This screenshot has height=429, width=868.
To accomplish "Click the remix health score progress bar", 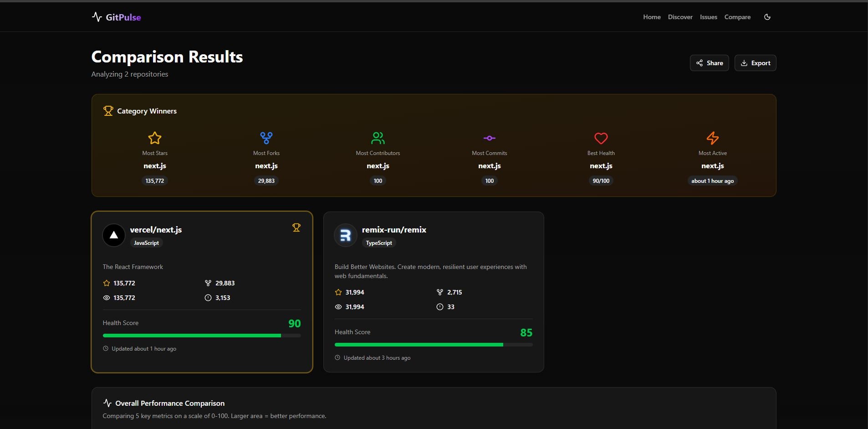I will click(x=434, y=345).
